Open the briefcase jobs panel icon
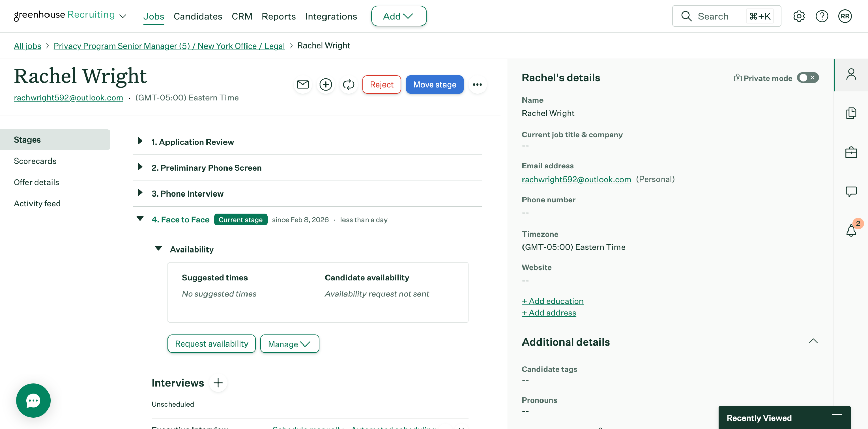 [851, 152]
